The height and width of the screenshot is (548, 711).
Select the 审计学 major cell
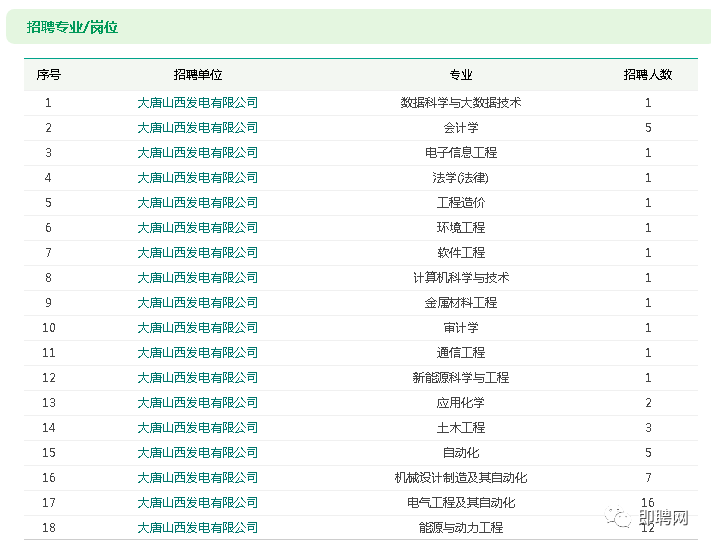[461, 328]
